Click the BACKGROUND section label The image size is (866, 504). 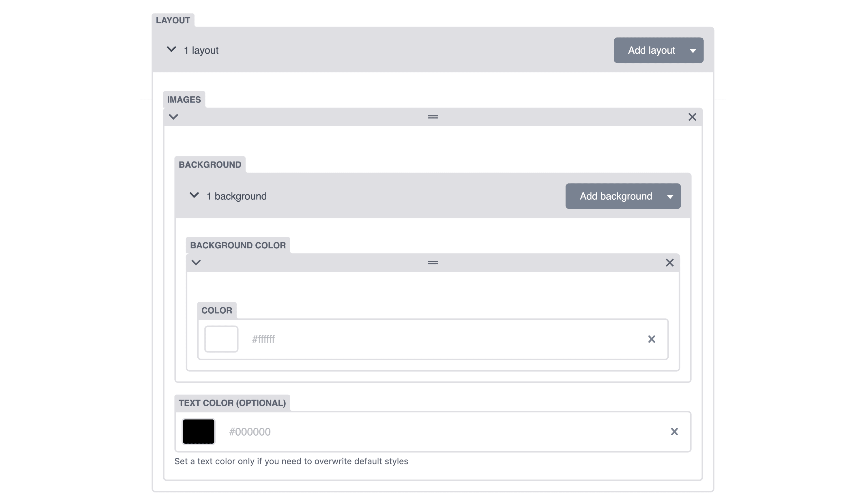[210, 164]
